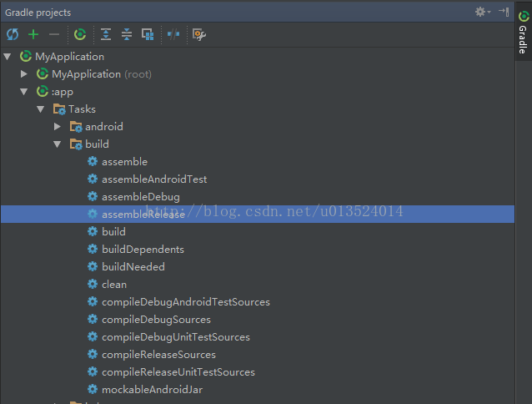
Task: Select the buildDependents task
Action: pos(258,250)
